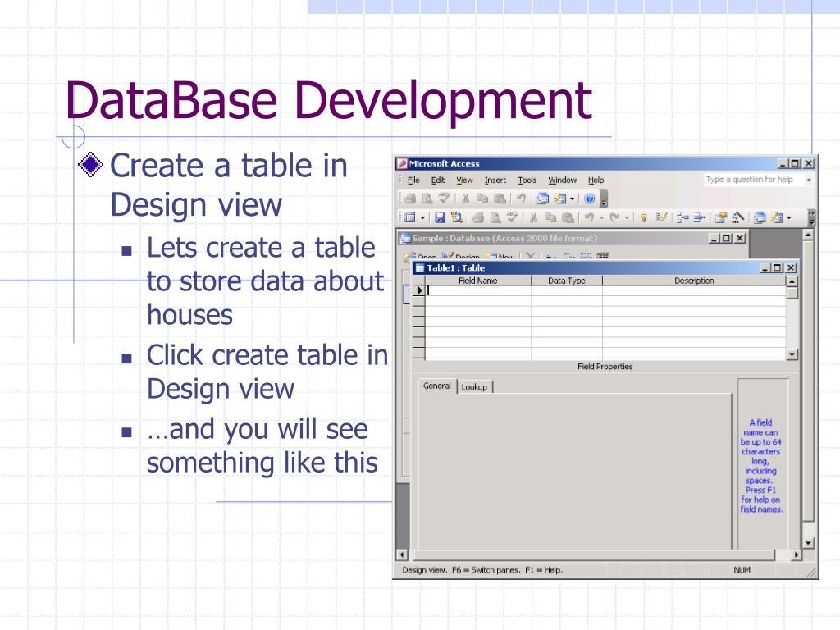840x630 pixels.
Task: Open the Edit menu
Action: 438,180
